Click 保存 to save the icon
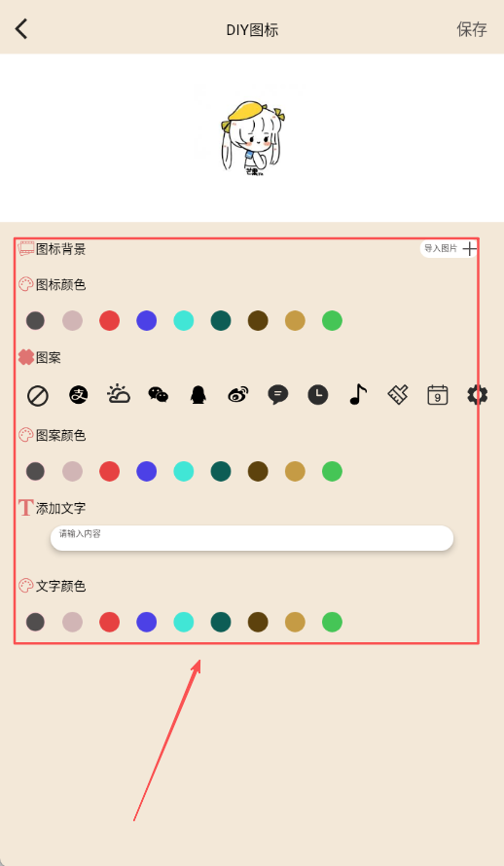Viewport: 504px width, 866px height. 472,29
